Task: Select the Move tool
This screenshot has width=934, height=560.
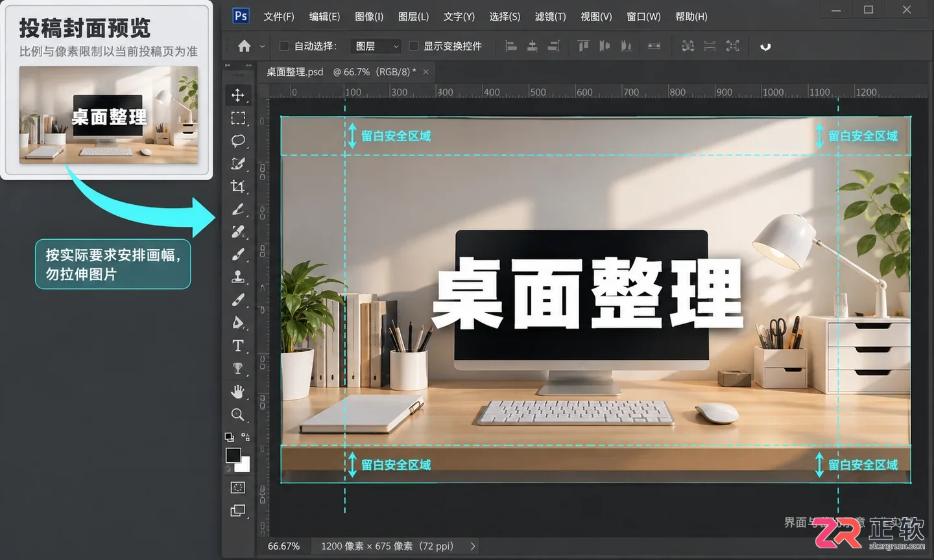Action: click(238, 95)
